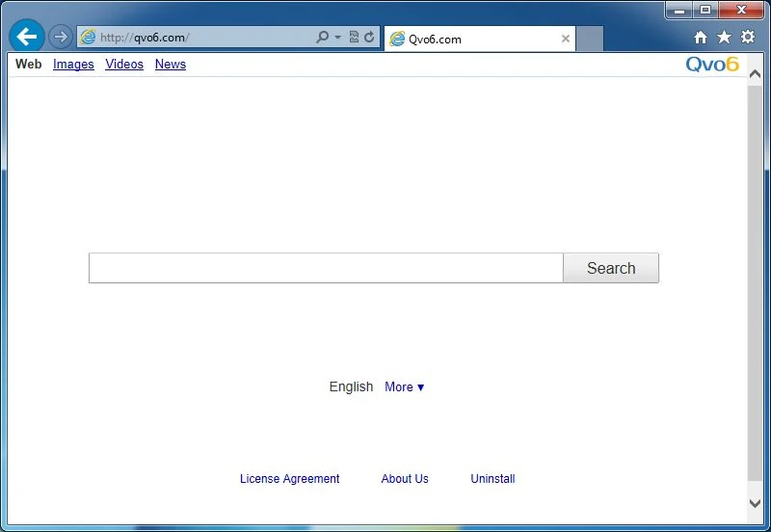Screen dimensions: 771x532
Task: Open the address bar autocomplete dropdown arrow
Action: tap(338, 37)
